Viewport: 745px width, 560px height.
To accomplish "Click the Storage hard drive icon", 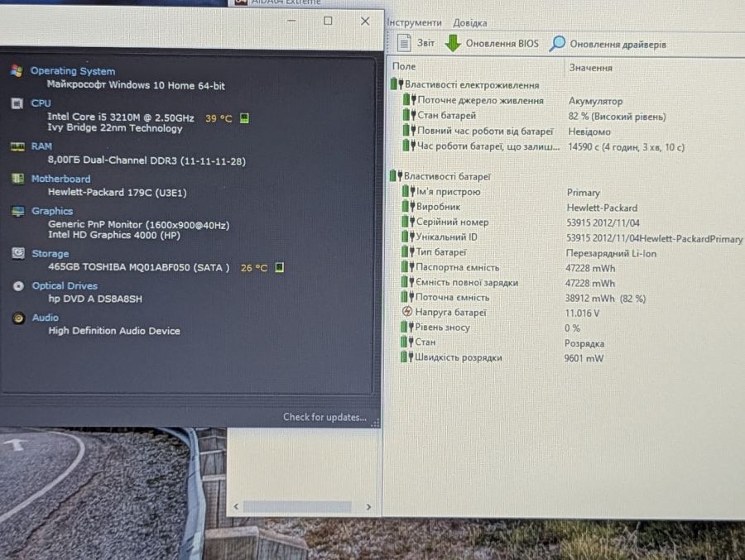I will (18, 253).
